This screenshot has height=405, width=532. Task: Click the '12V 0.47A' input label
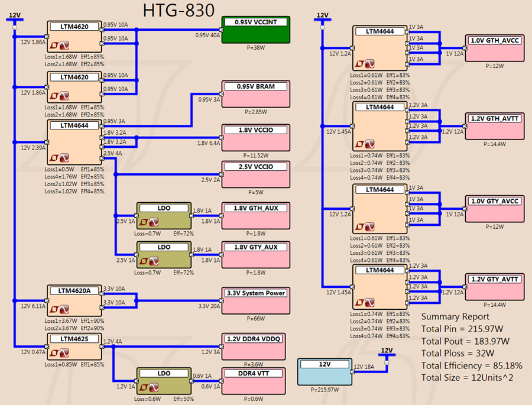click(x=33, y=352)
